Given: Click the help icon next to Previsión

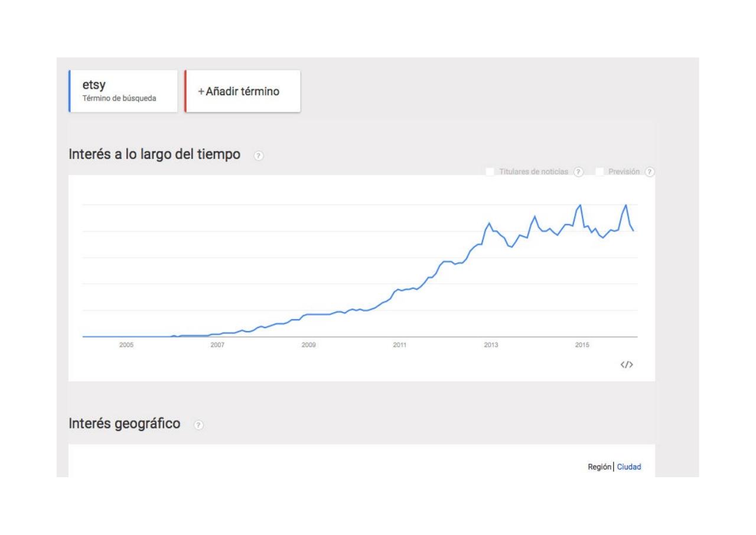Looking at the screenshot, I should [650, 172].
